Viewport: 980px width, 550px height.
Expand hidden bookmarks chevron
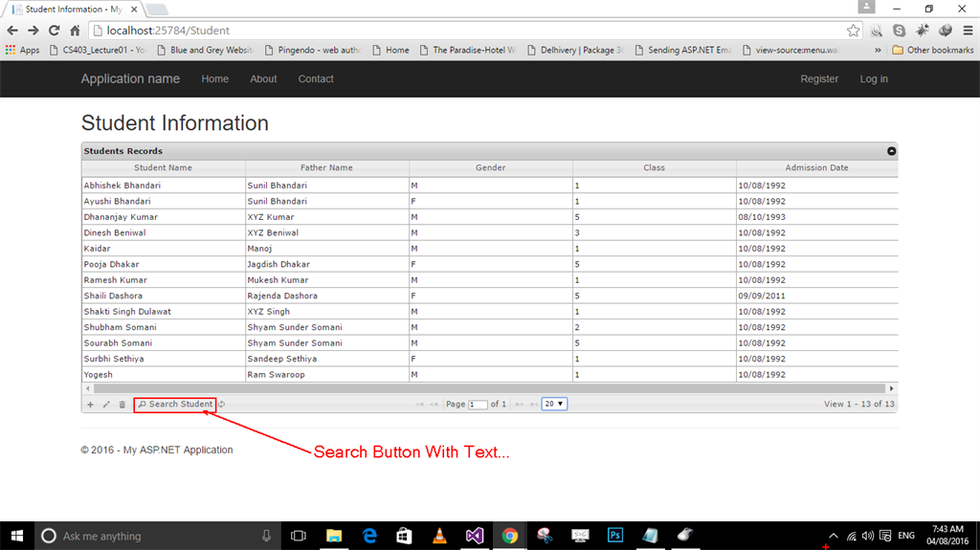tap(878, 50)
